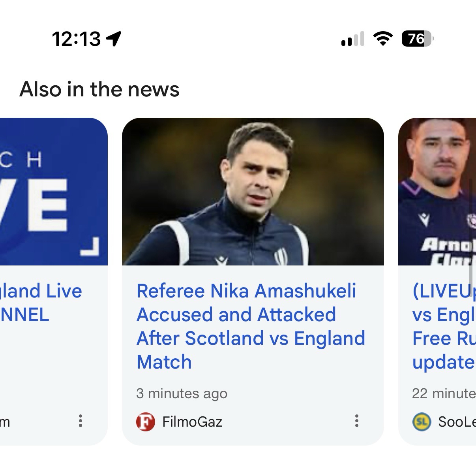Click the blue LIVE banner thumbnail
This screenshot has width=476, height=463.
point(54,192)
